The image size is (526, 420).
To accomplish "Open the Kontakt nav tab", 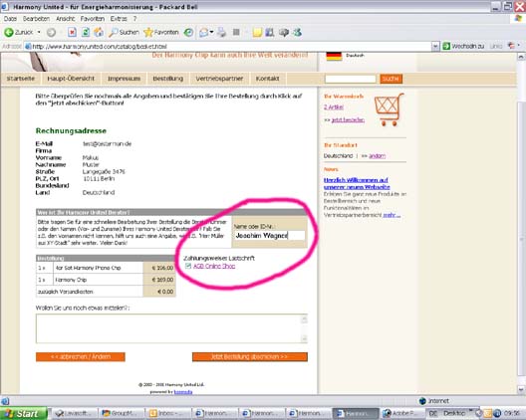I will point(267,79).
